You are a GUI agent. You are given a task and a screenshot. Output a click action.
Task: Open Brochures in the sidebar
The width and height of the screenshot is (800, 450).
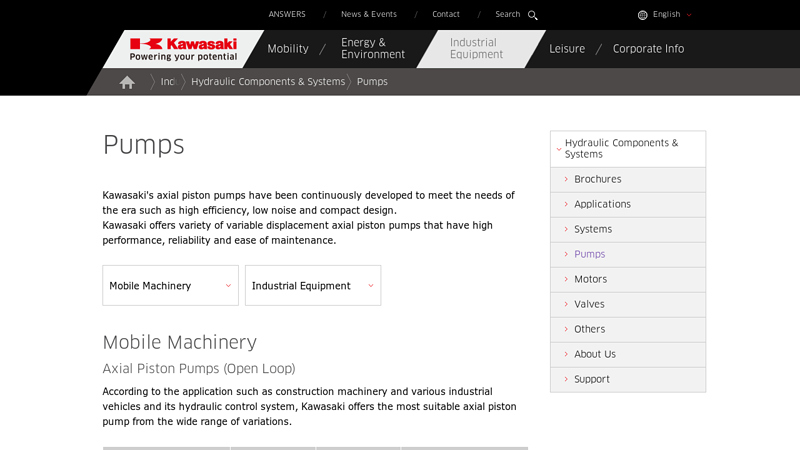(x=597, y=180)
